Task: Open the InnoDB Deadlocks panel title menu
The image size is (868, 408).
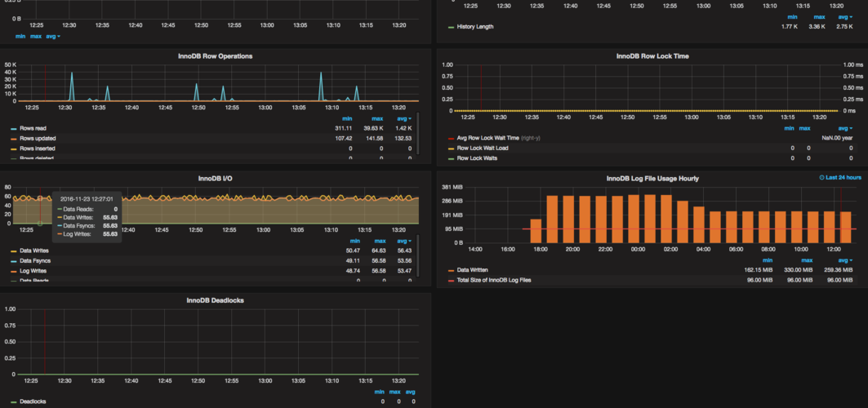Action: click(x=215, y=300)
